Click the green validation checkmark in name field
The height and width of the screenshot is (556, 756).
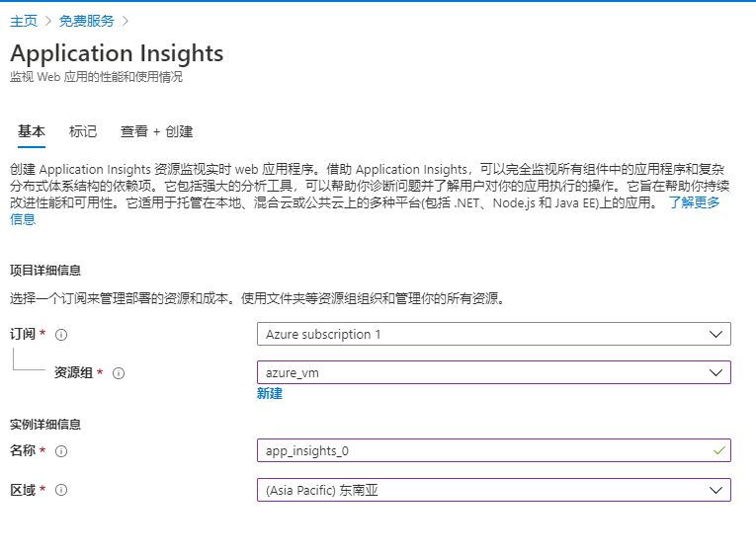pyautogui.click(x=718, y=450)
